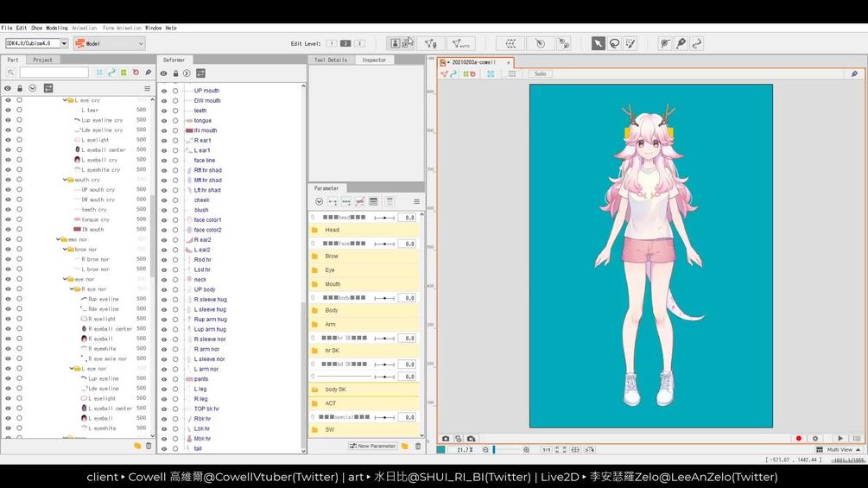Screen dimensions: 868x488
Task: Click the create rotation deformer icon
Action: 540,43
